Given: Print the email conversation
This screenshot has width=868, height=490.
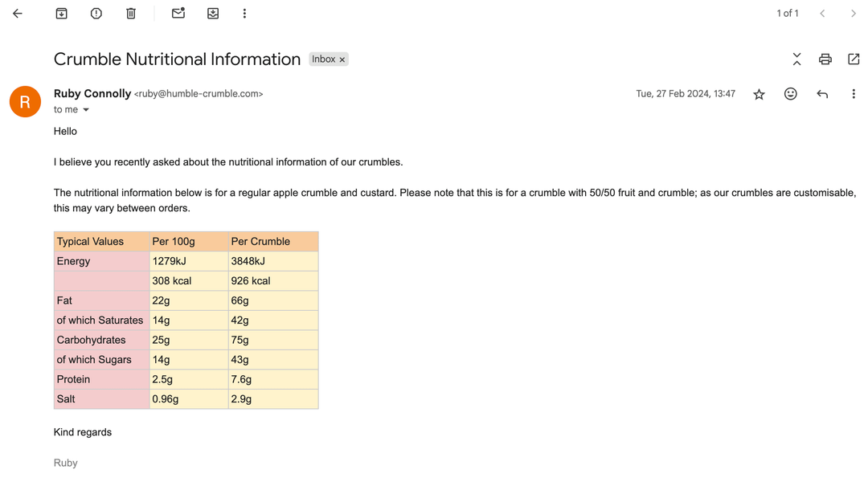Looking at the screenshot, I should pyautogui.click(x=825, y=59).
